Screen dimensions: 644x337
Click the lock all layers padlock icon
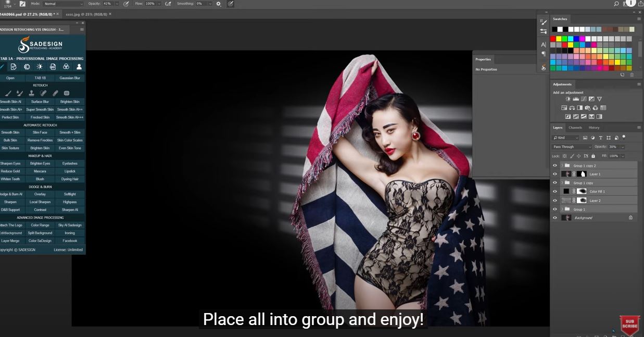click(593, 156)
